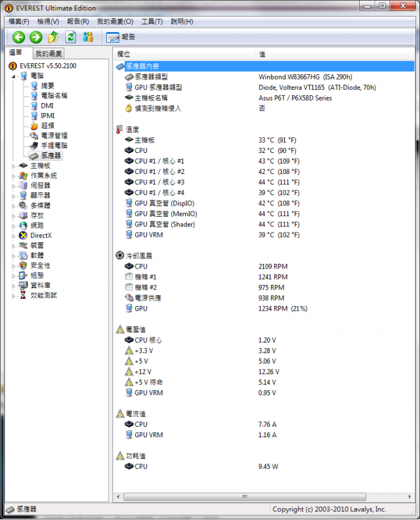
Task: Click the 效能測試 hourglass icon in tree
Action: pos(23,295)
